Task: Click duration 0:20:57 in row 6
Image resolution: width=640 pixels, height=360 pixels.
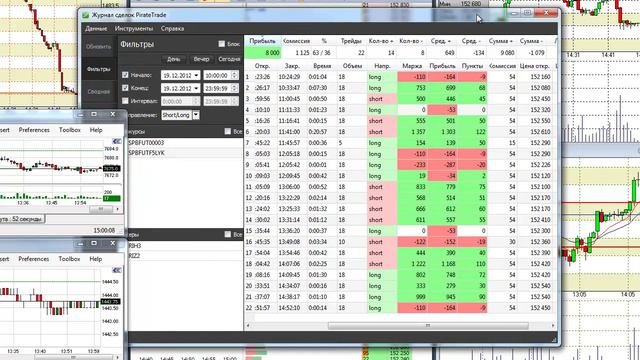Action: click(x=317, y=132)
